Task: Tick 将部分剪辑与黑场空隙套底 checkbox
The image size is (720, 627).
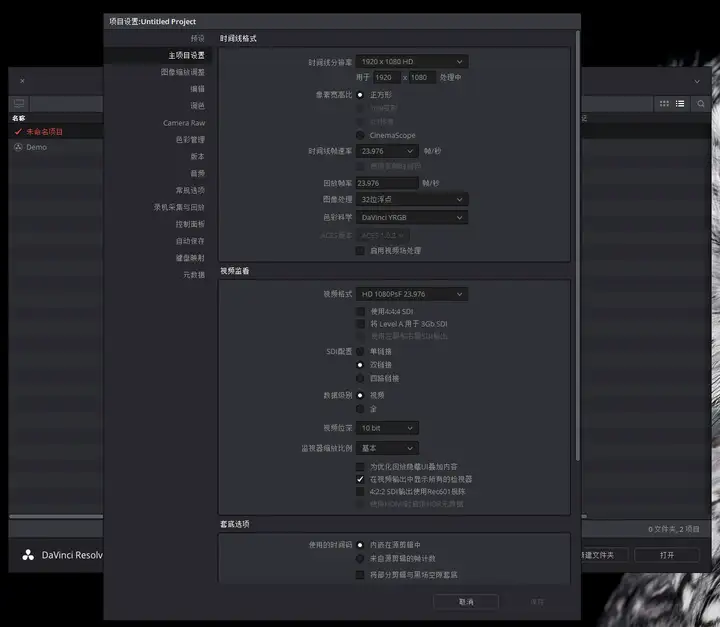Action: pos(360,575)
